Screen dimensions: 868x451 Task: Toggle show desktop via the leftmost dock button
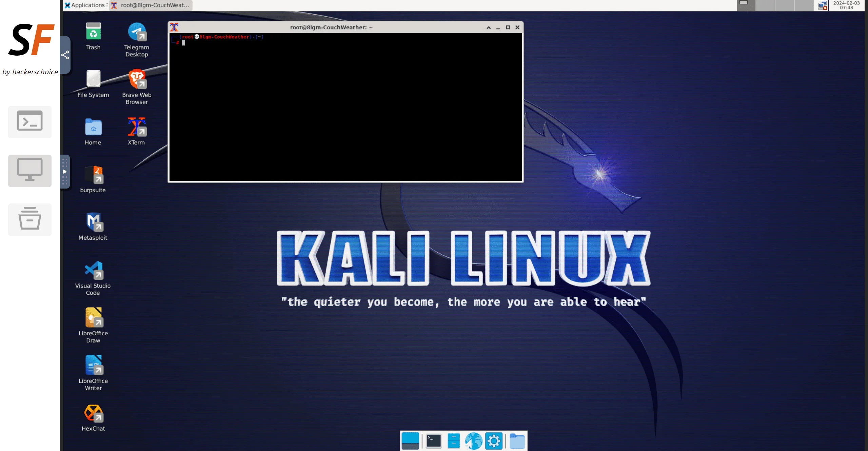411,441
